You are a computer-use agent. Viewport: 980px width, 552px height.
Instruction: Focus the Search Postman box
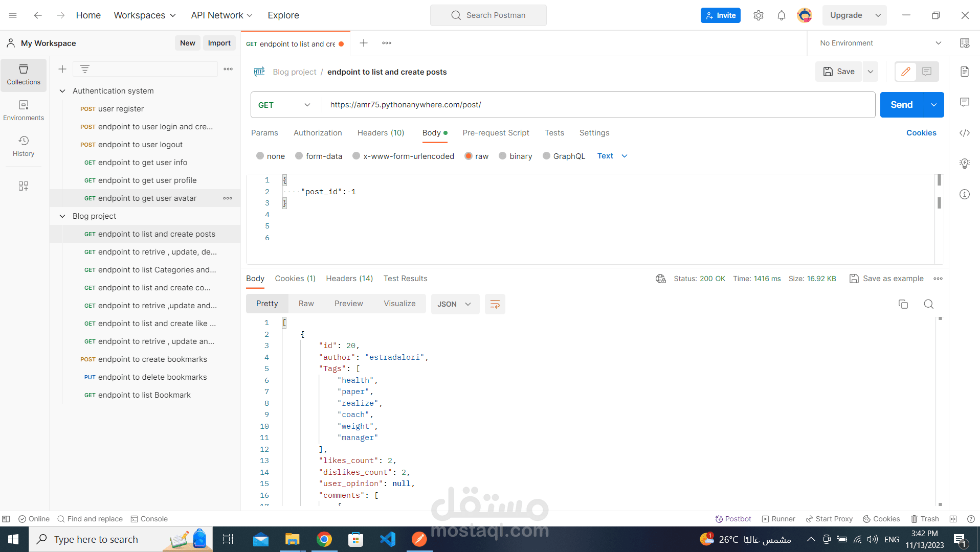[x=488, y=15]
